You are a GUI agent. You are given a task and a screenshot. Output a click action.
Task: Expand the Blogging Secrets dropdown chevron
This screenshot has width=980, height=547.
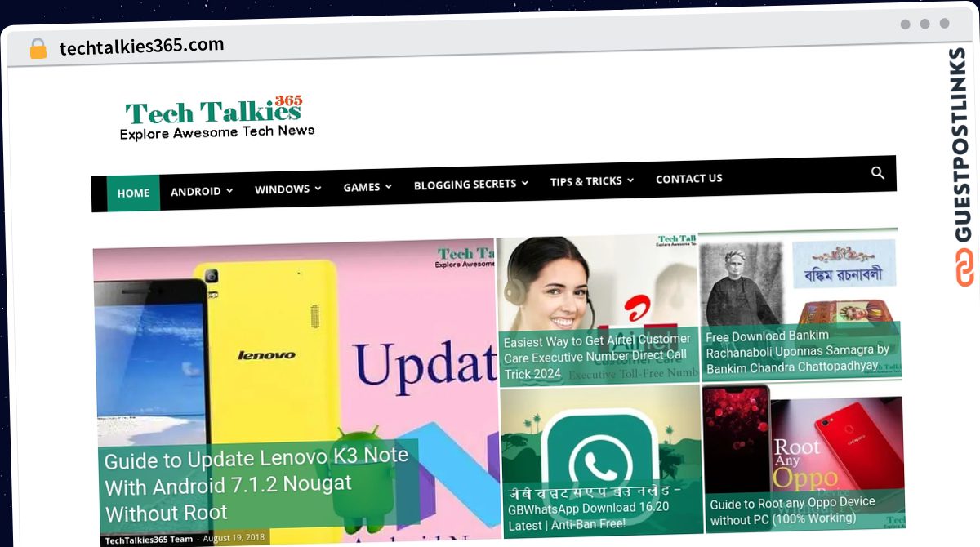pos(525,183)
